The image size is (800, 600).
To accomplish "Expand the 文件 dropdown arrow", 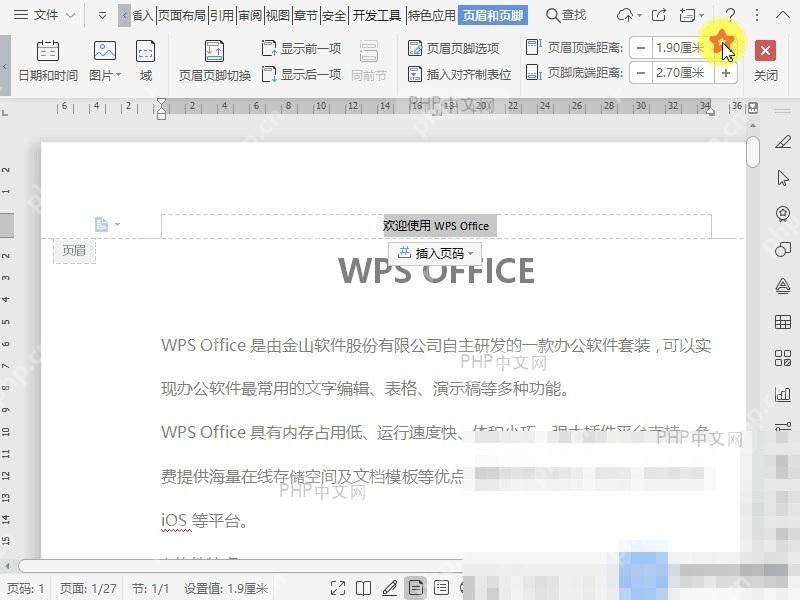I will pos(71,16).
